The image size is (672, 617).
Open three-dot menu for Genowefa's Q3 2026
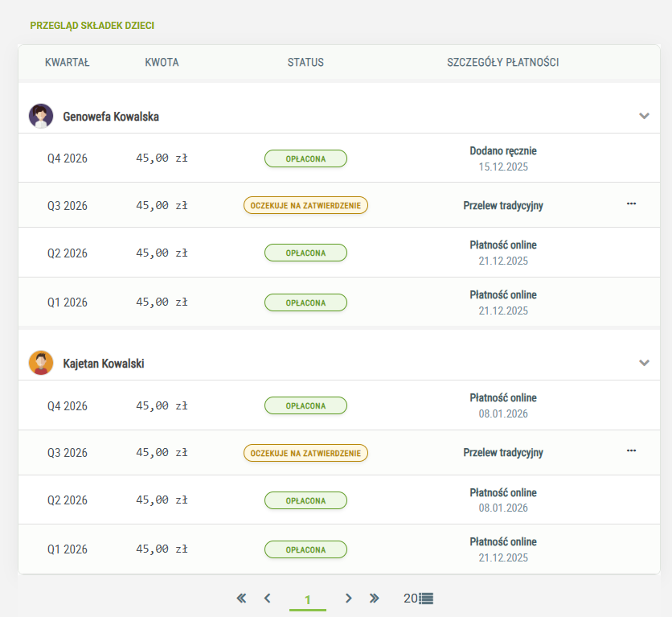point(631,204)
